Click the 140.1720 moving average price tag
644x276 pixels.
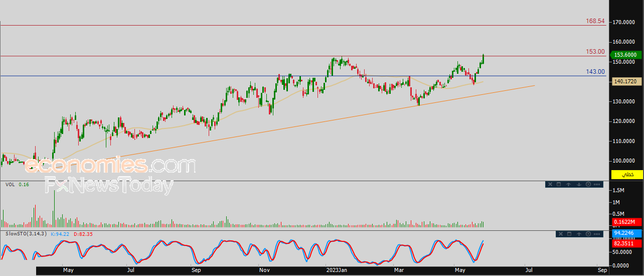pyautogui.click(x=627, y=81)
